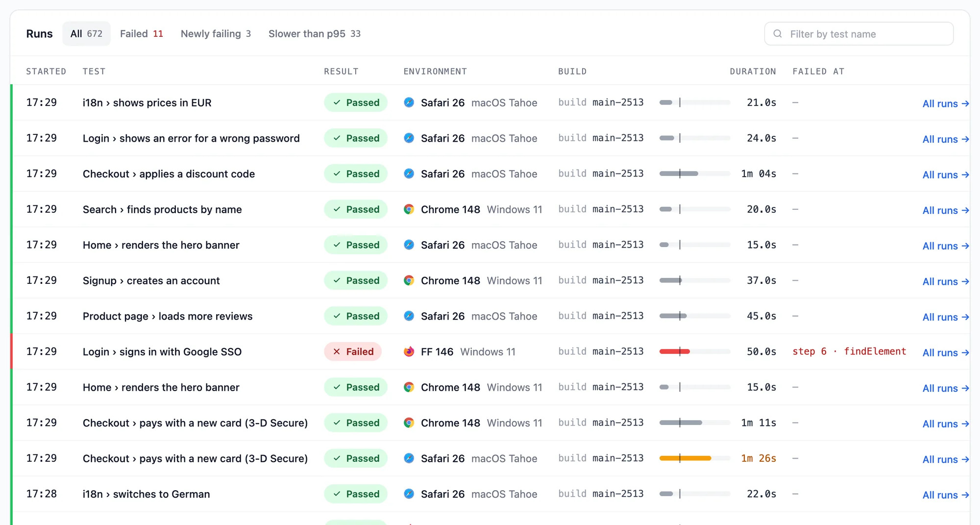Click the Passed badge for Signup creates an account
The width and height of the screenshot is (980, 525).
click(356, 280)
